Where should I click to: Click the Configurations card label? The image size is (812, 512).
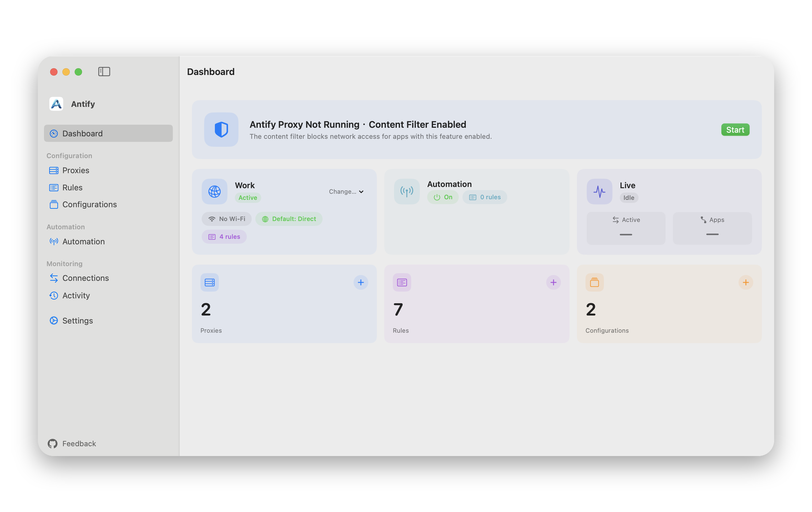tap(607, 330)
